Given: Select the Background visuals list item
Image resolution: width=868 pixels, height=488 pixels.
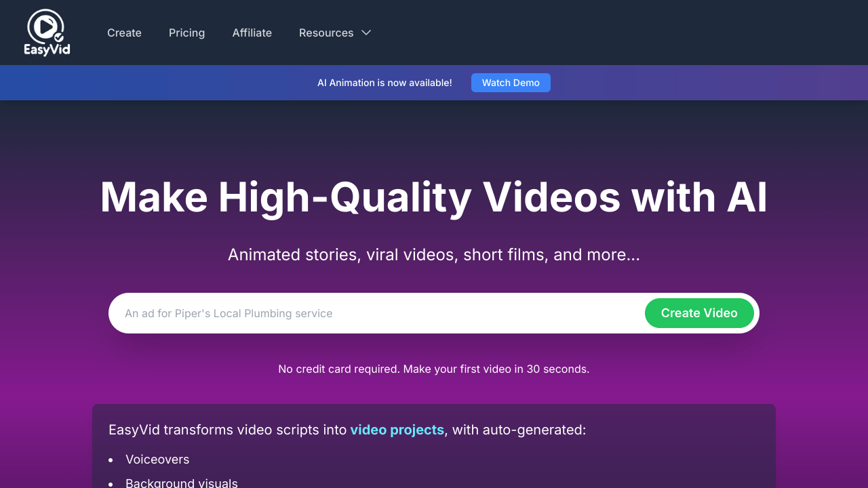Looking at the screenshot, I should (181, 483).
